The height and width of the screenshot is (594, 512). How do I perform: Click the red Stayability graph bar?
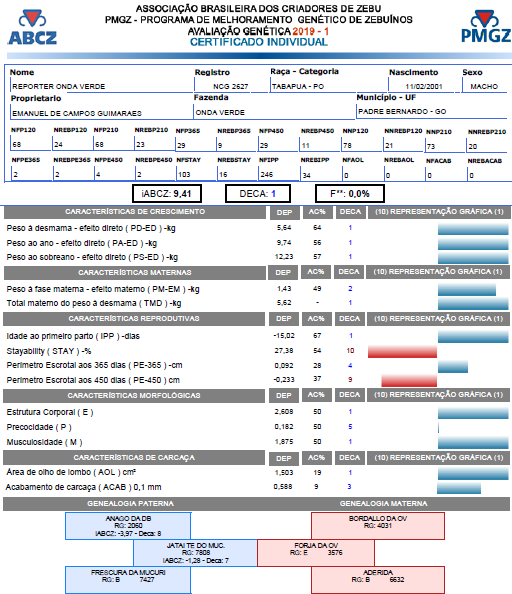click(x=402, y=352)
